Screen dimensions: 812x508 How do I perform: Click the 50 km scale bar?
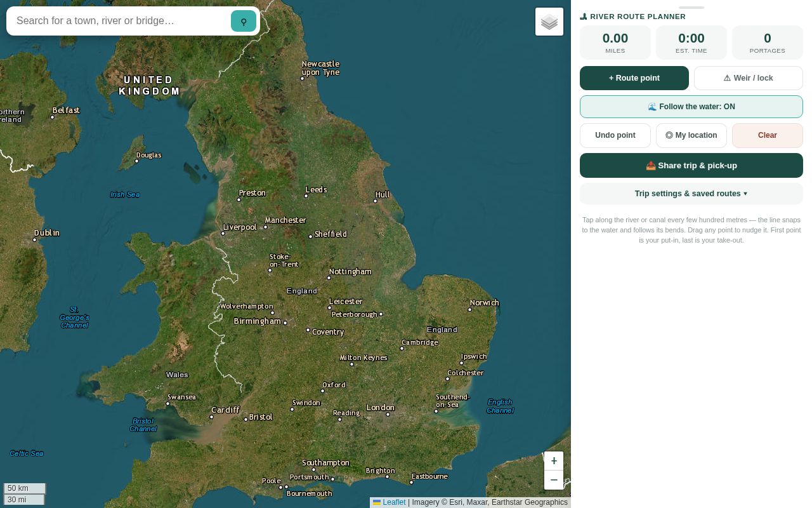(x=25, y=488)
